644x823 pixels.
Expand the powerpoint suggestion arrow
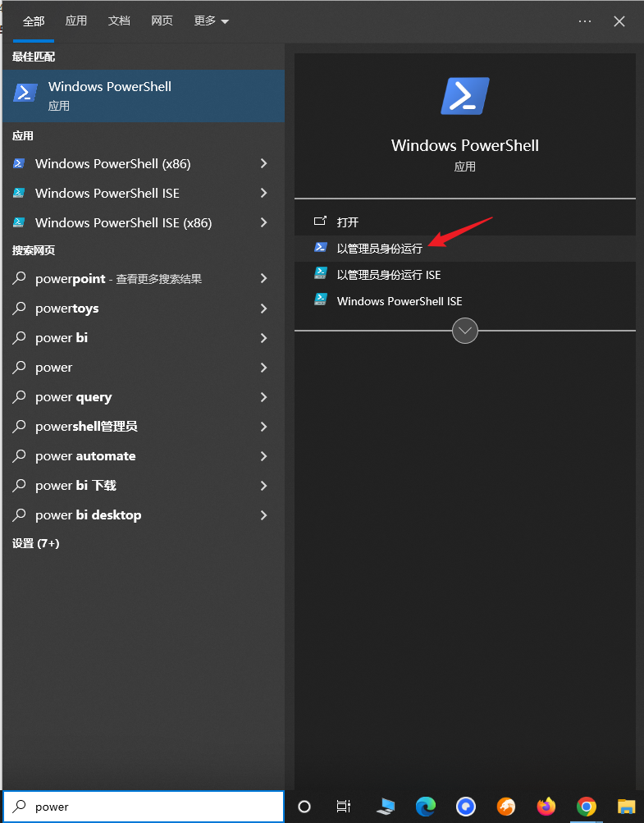point(264,278)
